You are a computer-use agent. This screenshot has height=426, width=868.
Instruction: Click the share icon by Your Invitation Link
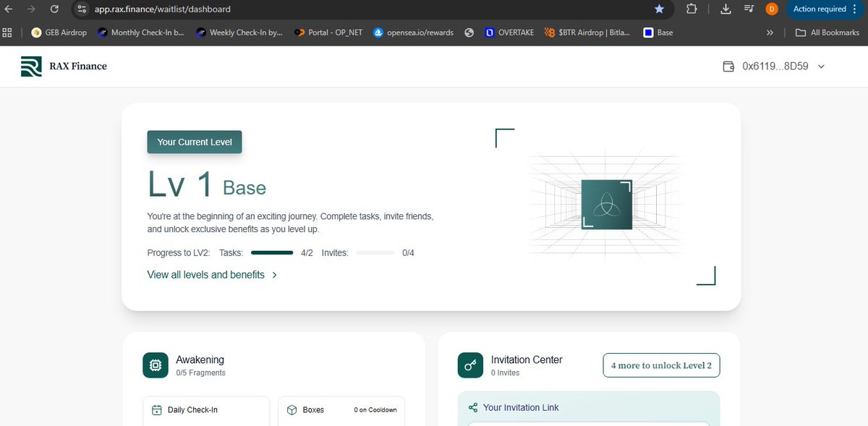(x=473, y=407)
